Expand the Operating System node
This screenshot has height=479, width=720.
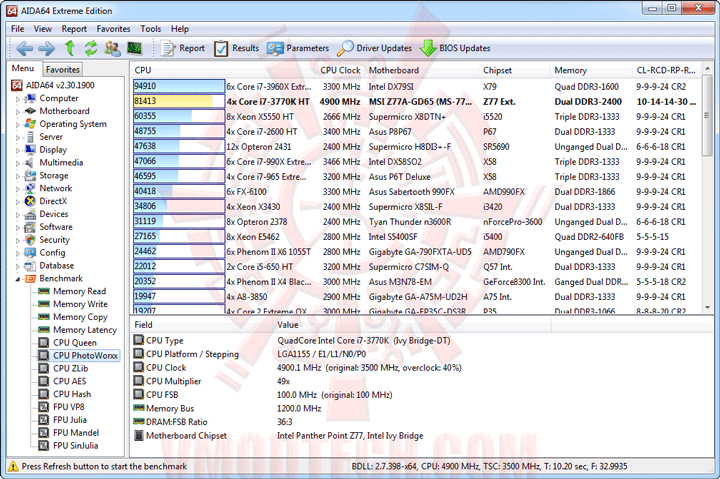point(18,124)
